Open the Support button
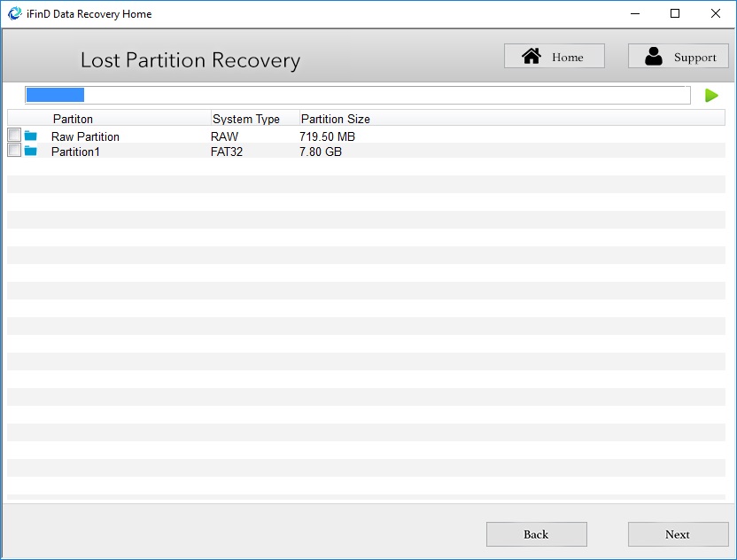This screenshot has height=560, width=737. pyautogui.click(x=679, y=56)
